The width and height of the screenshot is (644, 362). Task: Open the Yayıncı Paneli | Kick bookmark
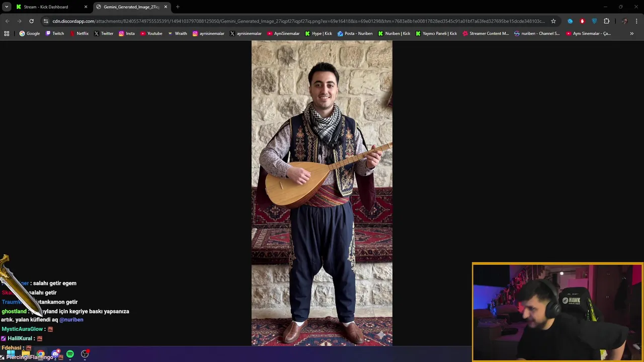(436, 34)
